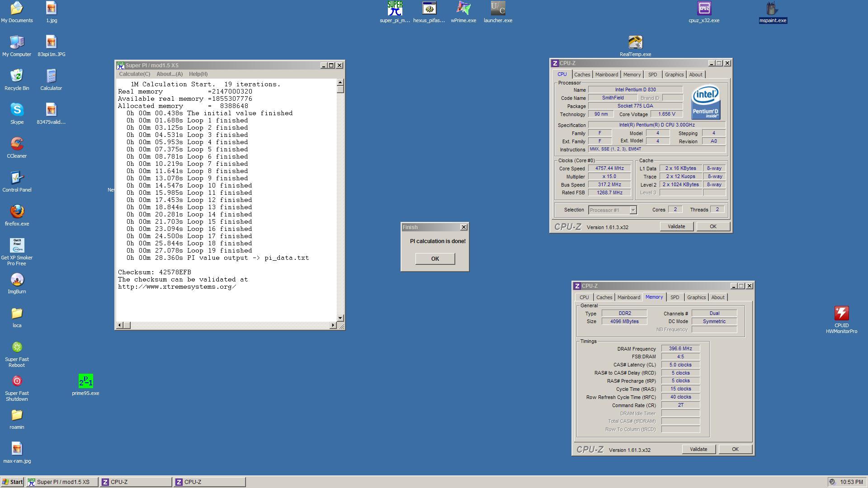Launch launcher.exe from the desktop

pyautogui.click(x=498, y=12)
